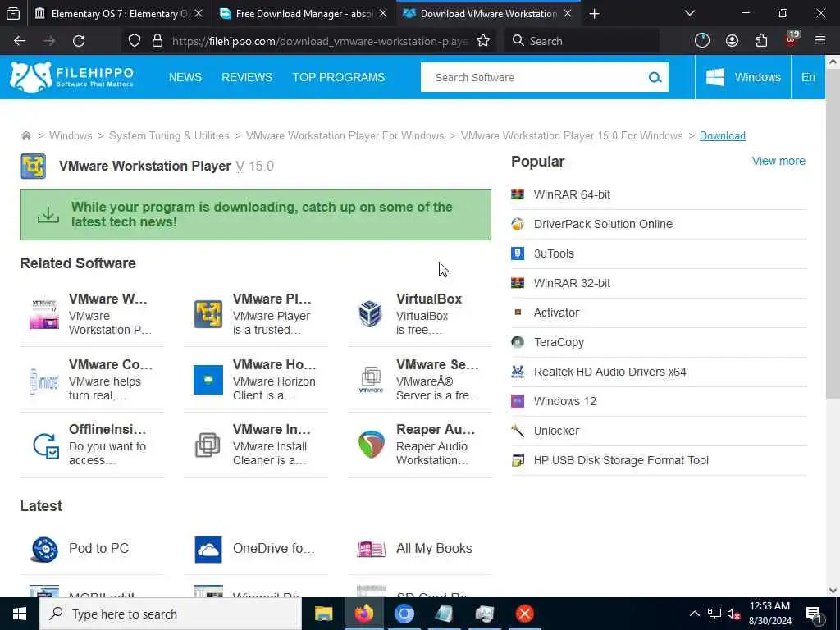The height and width of the screenshot is (630, 840).
Task: Click the OneDrive cloud icon
Action: point(208,549)
